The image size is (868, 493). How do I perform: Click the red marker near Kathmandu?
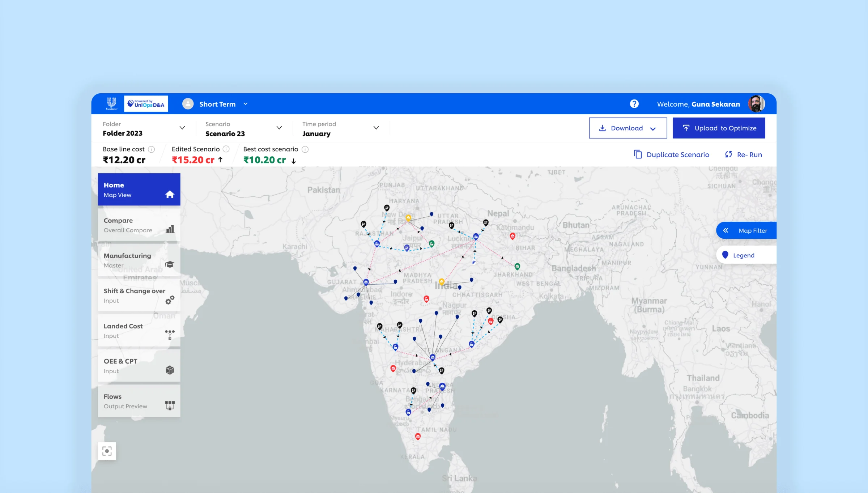pos(512,236)
